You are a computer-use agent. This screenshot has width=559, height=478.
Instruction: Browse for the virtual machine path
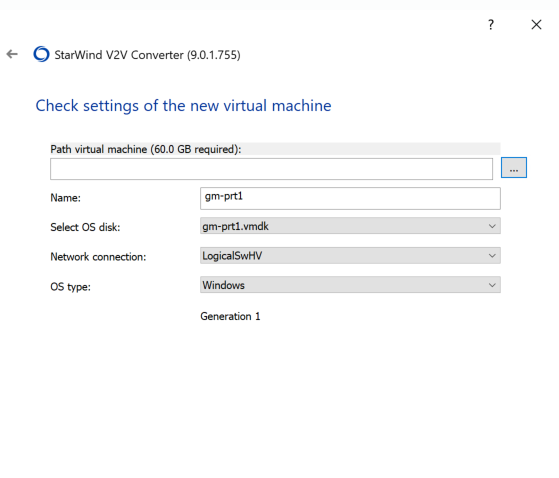514,168
